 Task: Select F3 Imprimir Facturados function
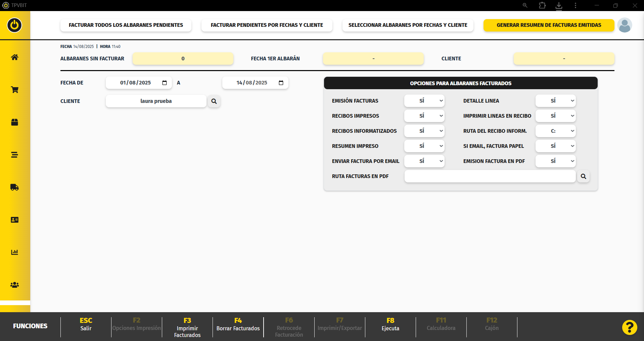187,327
